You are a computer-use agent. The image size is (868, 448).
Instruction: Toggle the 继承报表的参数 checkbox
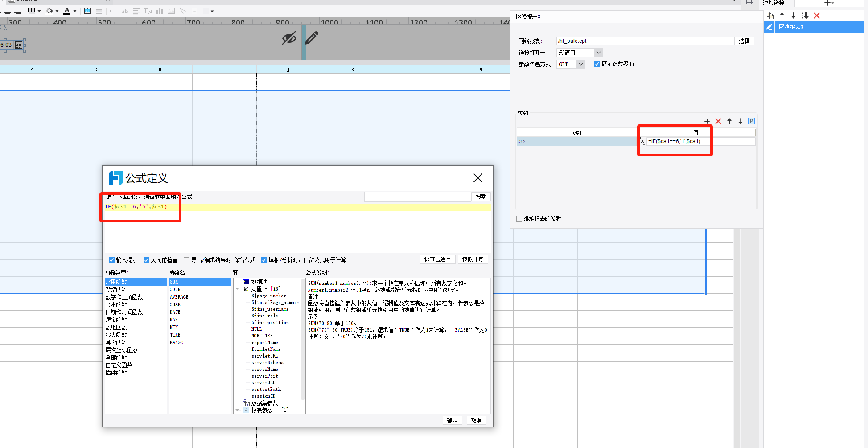click(x=519, y=218)
